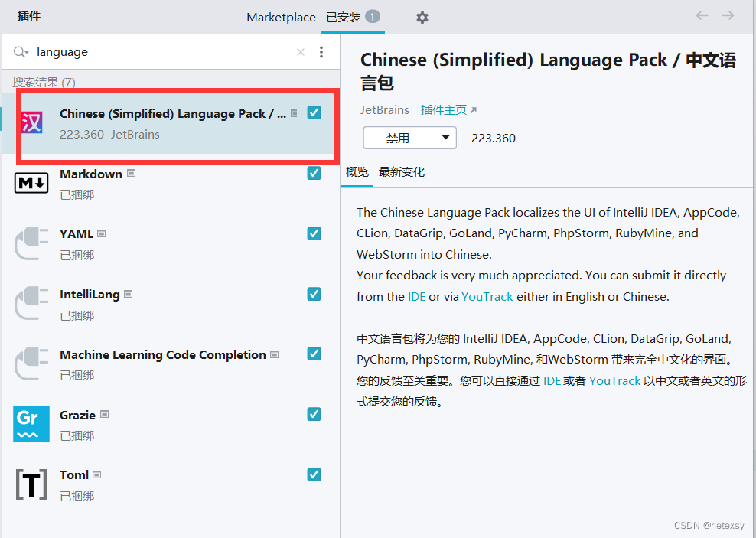The image size is (756, 538).
Task: Click the back arrow in the plugins header
Action: point(702,15)
